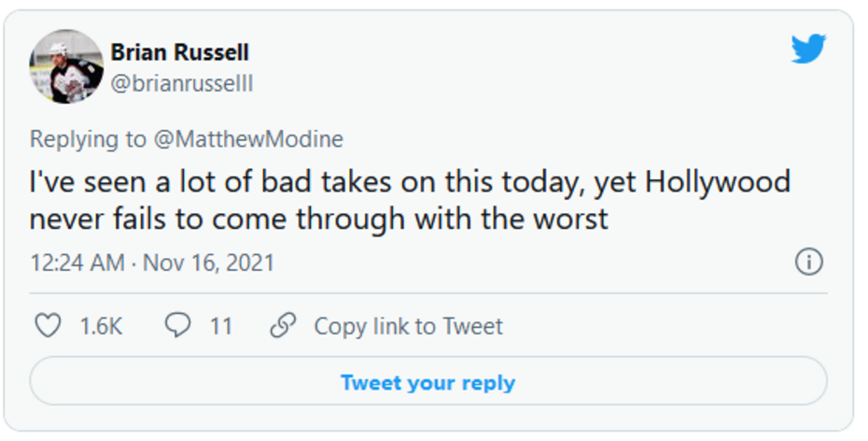This screenshot has height=441, width=868.
Task: Click the 12:24 AM timestamp
Action: coord(77,263)
